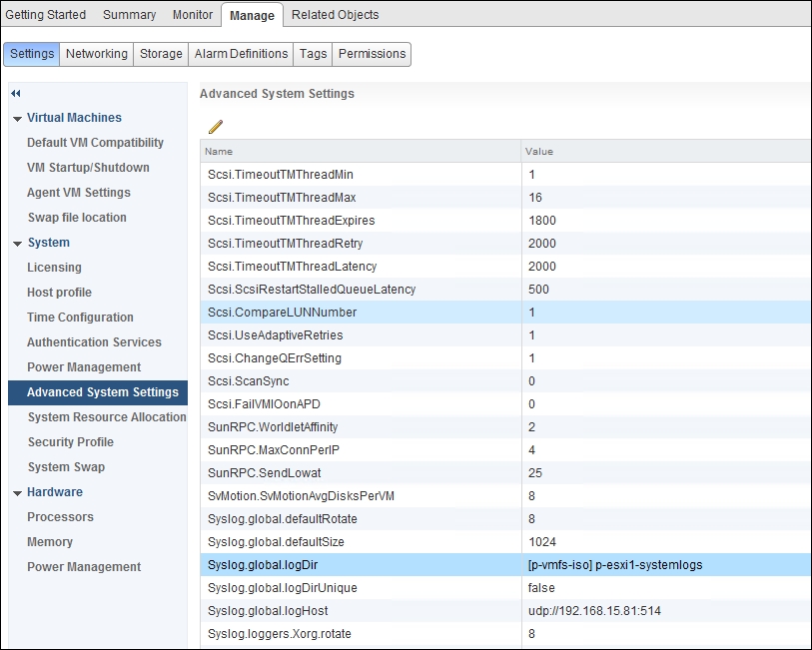Open Power Management under Hardware
The height and width of the screenshot is (650, 812).
pos(84,567)
